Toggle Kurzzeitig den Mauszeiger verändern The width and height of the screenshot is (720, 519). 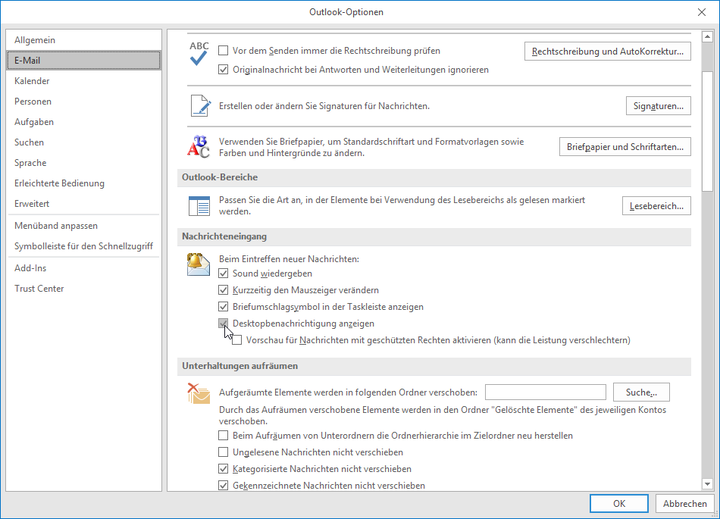[223, 290]
